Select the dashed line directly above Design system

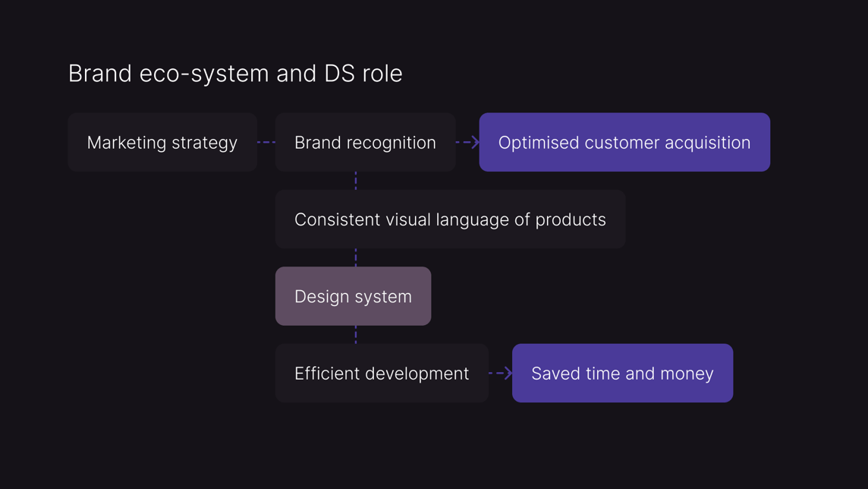[356, 257]
